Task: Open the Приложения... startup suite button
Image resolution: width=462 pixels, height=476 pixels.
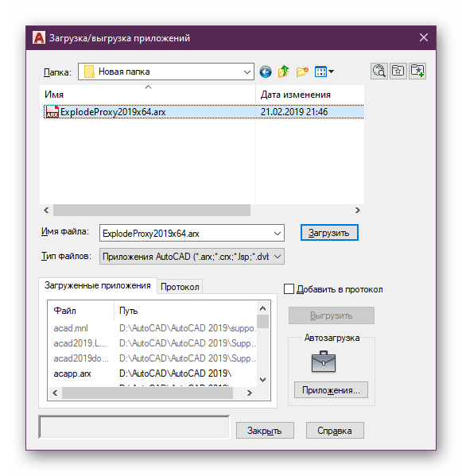Action: 331,390
